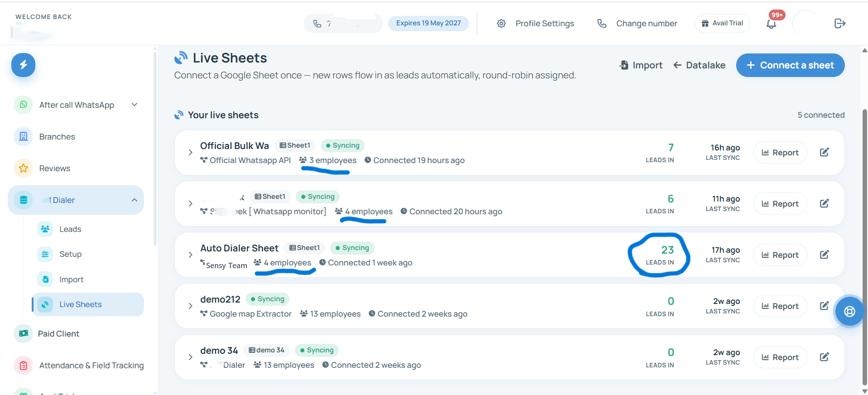The height and width of the screenshot is (395, 868).
Task: Open the Import sidebar item
Action: point(72,279)
